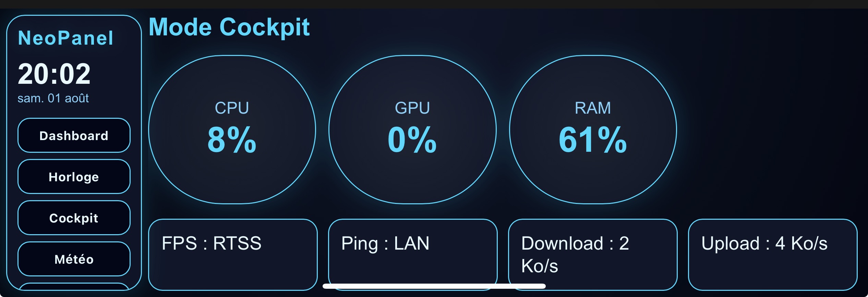The height and width of the screenshot is (297, 868).
Task: Select the GPU circular gauge
Action: coord(412,129)
